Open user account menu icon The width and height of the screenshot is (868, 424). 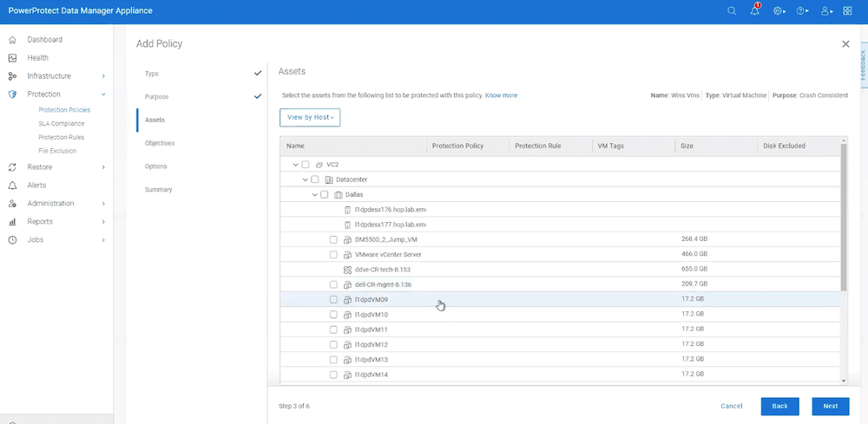(826, 11)
